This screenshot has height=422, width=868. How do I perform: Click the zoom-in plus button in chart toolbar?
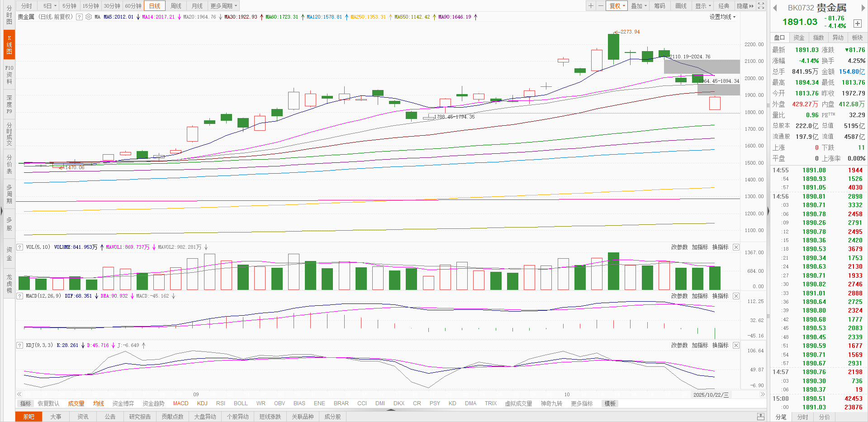click(x=591, y=6)
